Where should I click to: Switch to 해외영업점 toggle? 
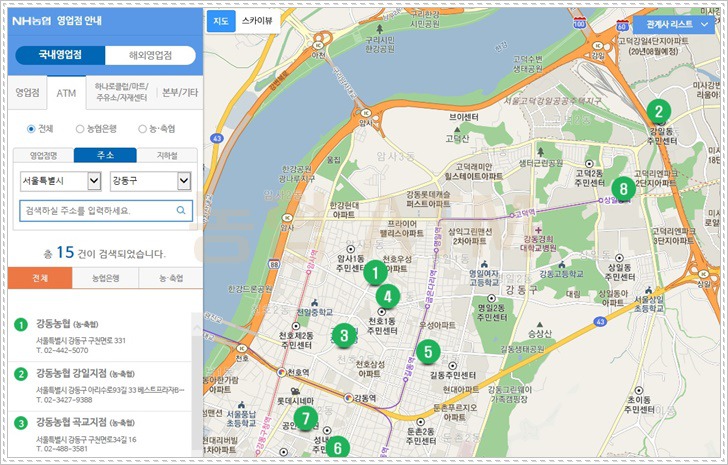150,55
